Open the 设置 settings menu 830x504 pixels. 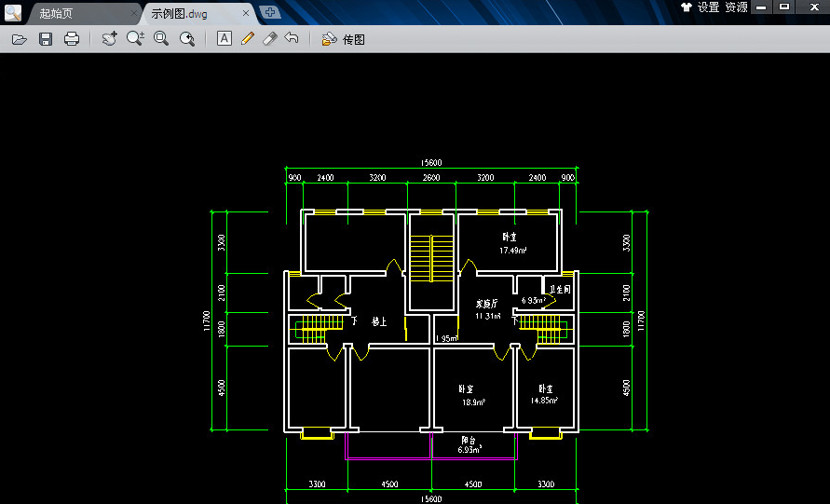click(x=708, y=7)
